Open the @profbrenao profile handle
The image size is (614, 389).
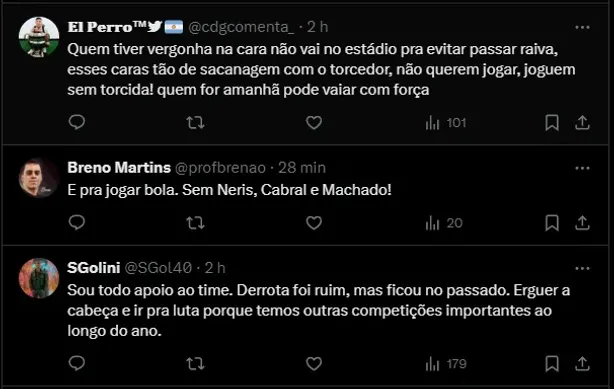[x=220, y=168]
